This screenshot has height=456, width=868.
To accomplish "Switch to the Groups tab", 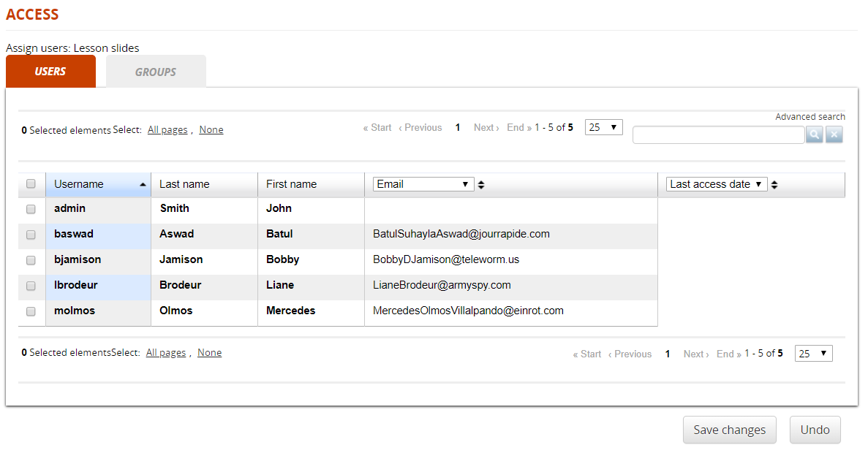I will [x=156, y=72].
